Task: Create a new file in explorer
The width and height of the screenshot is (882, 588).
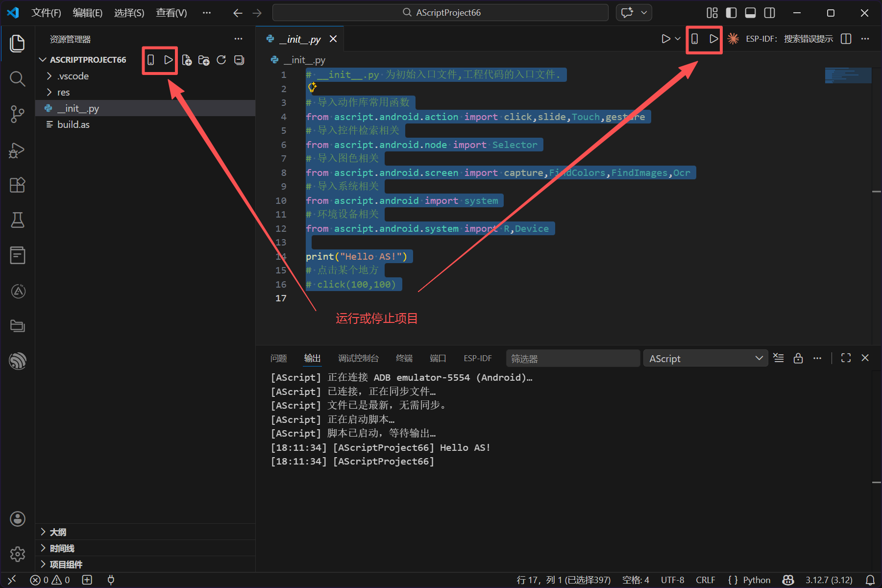Action: pyautogui.click(x=187, y=60)
